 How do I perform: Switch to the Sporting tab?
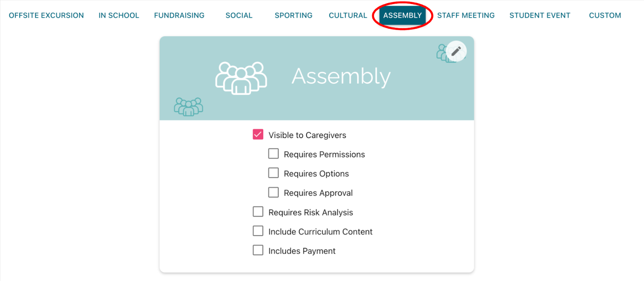tap(293, 15)
